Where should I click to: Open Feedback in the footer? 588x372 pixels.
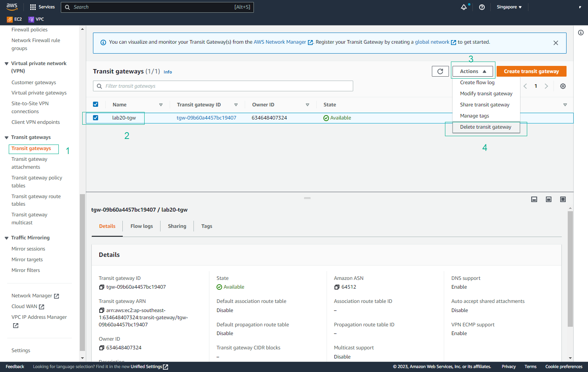tap(15, 367)
